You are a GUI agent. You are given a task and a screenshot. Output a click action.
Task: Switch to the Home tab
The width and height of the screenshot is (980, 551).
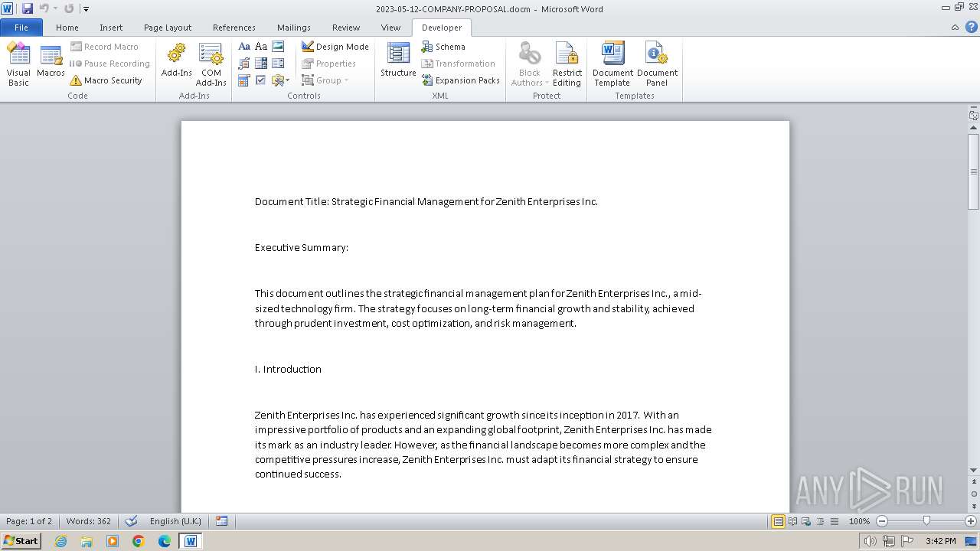coord(67,28)
